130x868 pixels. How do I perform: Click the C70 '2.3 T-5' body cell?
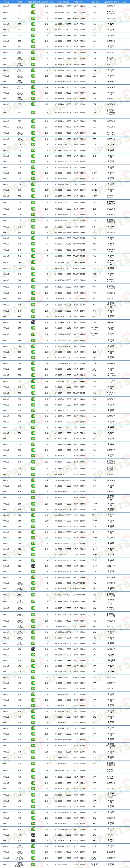tap(95, 179)
